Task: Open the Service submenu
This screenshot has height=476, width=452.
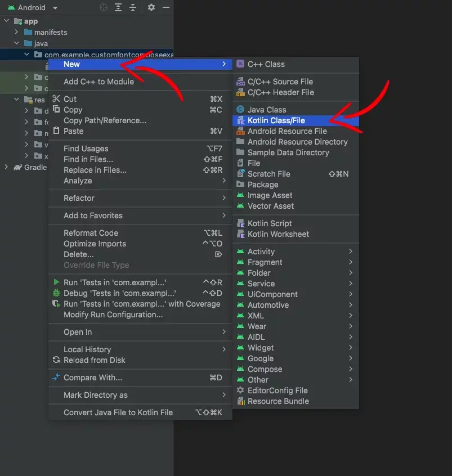Action: click(x=296, y=284)
